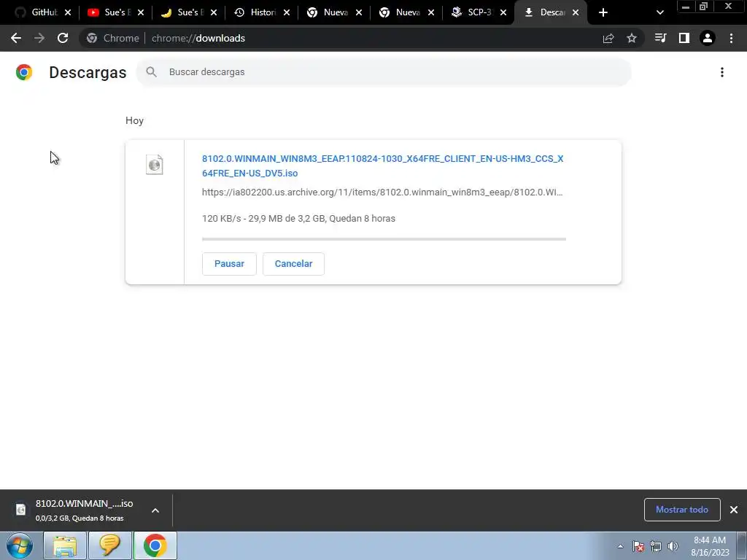
Task: Click the ISO disc file icon in download card
Action: (155, 165)
